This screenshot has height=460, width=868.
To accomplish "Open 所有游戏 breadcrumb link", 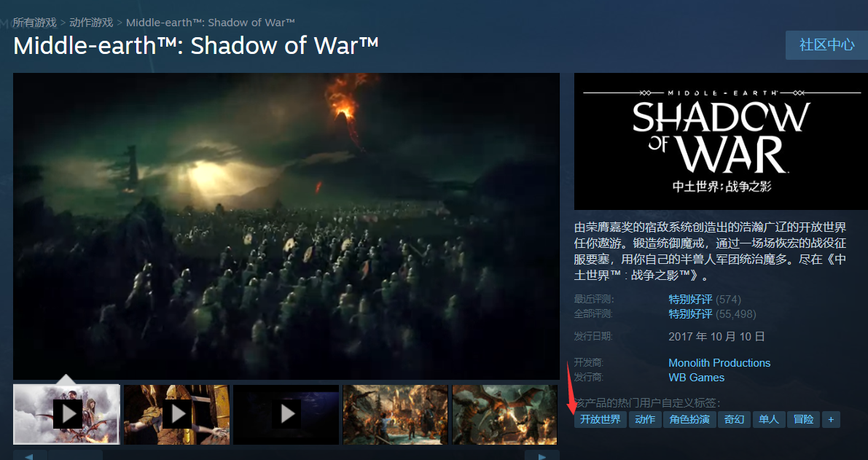I will [x=35, y=23].
